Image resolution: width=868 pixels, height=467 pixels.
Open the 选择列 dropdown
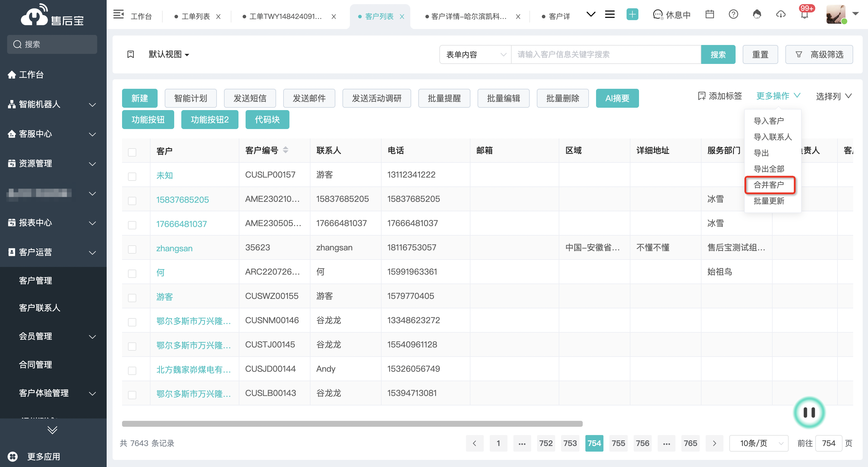click(x=834, y=96)
